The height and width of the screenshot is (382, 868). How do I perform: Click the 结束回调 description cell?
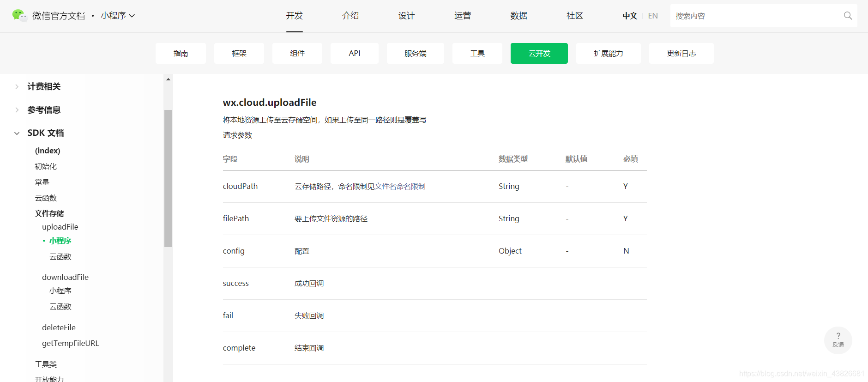point(309,348)
